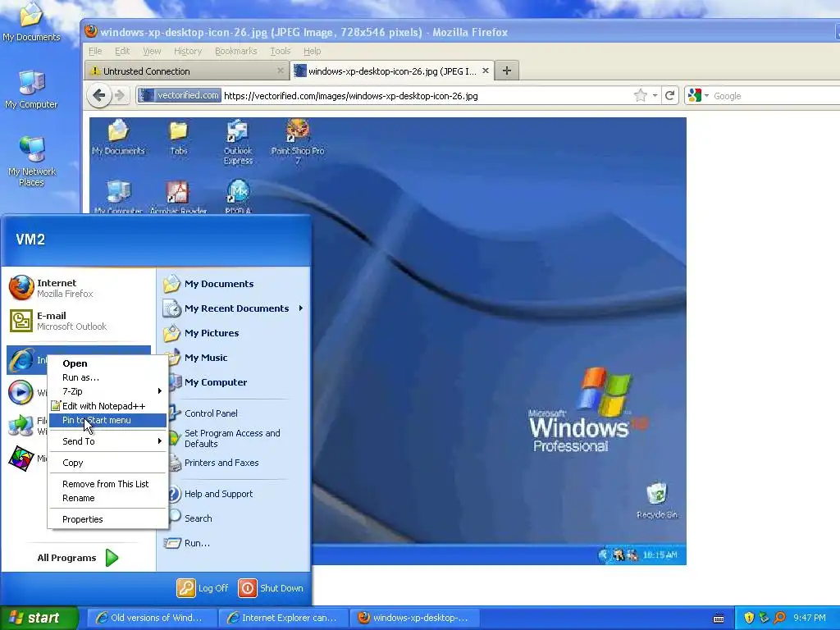The height and width of the screenshot is (630, 840).
Task: Expand 7-Zip submenu
Action: tap(107, 391)
